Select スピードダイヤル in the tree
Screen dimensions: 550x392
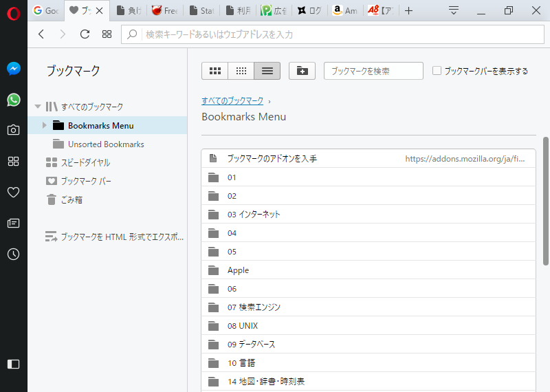click(x=85, y=162)
